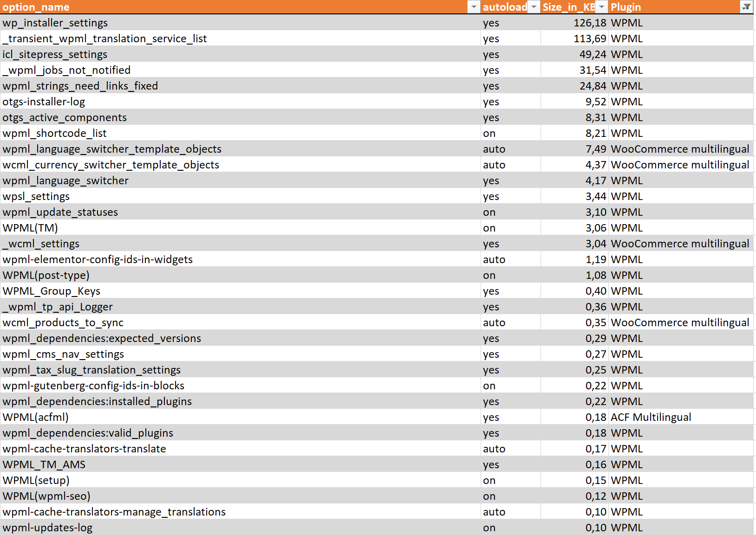
Task: Click the wpml-cache-translators-manage_translations cell
Action: (x=241, y=512)
